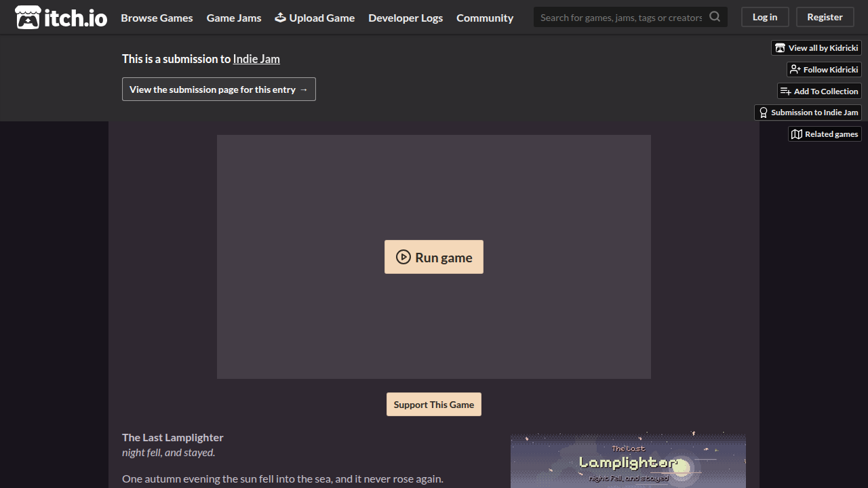Click the sentence starting 'One autumn evening'
The width and height of the screenshot is (868, 488).
tap(283, 479)
